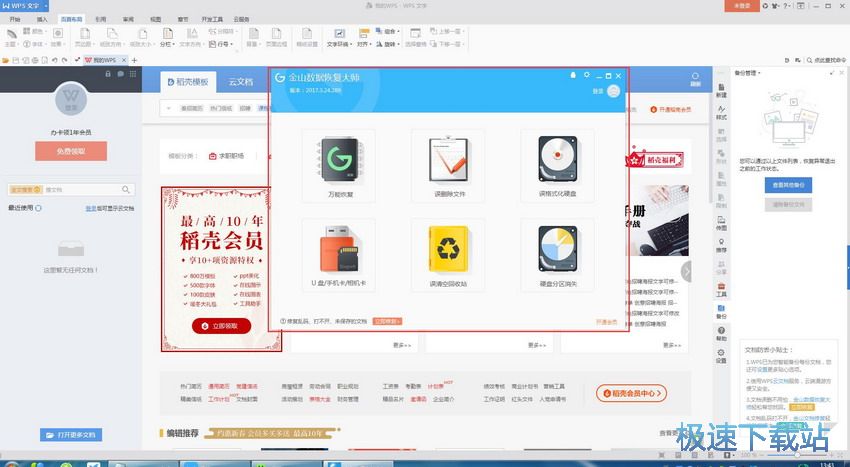850x467 pixels.
Task: Click search magnifier in left panel
Action: click(x=126, y=189)
